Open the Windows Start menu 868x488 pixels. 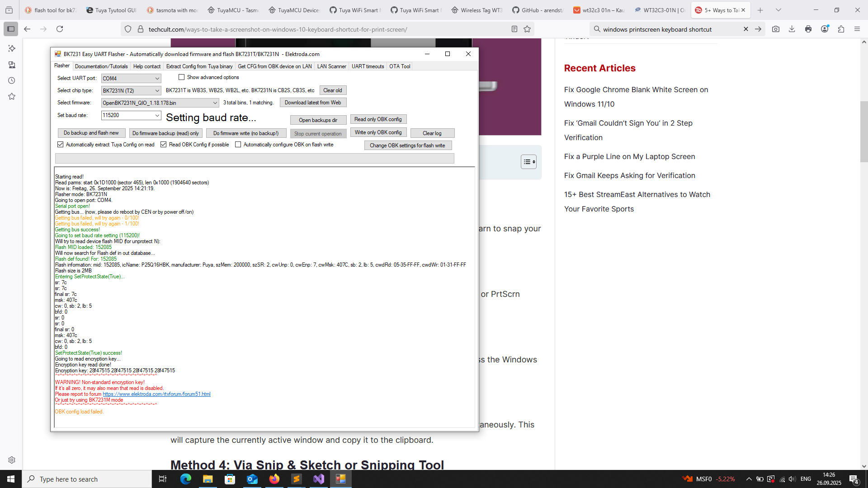(x=11, y=479)
